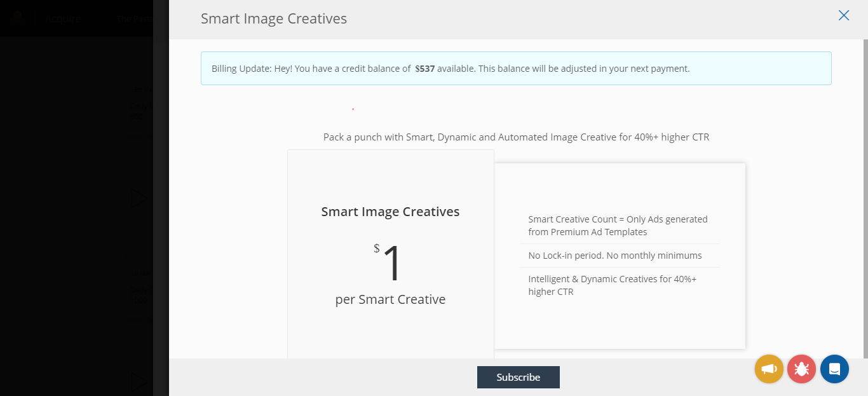
Task: Click the panel's vertical scrollbar
Action: point(865,198)
